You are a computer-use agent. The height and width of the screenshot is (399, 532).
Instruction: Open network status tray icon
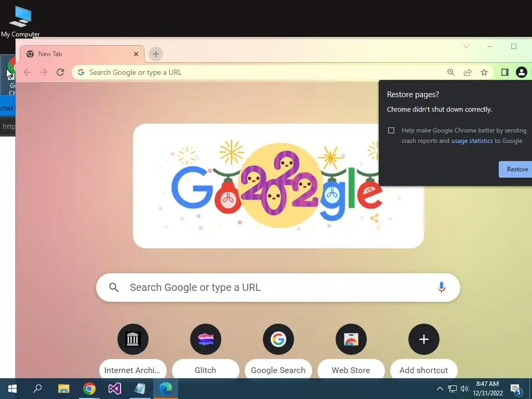tap(453, 389)
